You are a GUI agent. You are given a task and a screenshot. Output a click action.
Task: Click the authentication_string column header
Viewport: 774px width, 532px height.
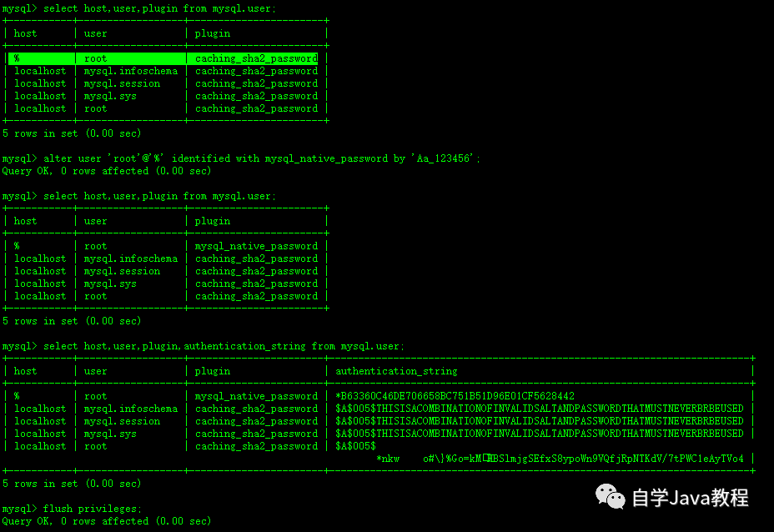[x=396, y=371]
